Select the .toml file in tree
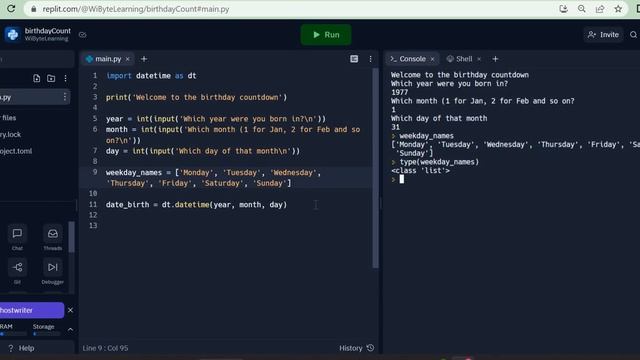 coord(16,151)
